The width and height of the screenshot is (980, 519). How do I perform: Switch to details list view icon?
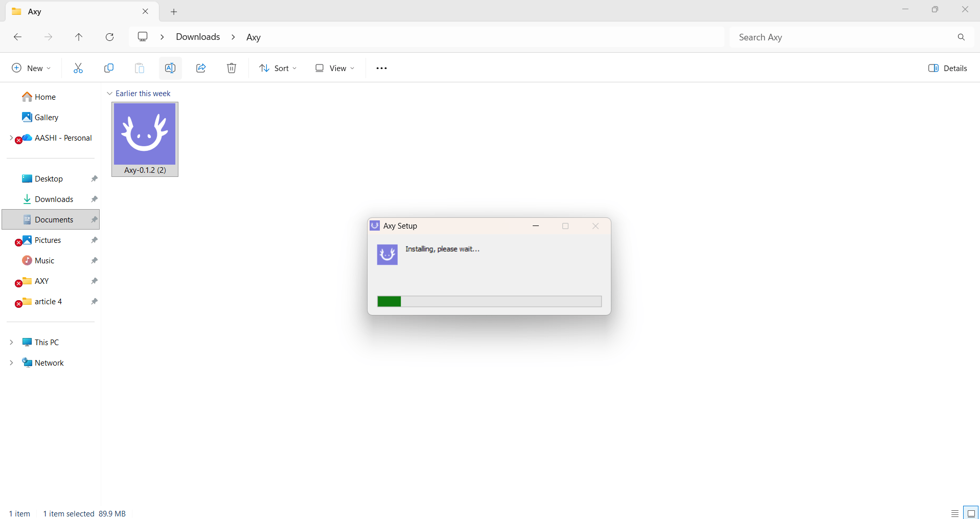tap(954, 513)
